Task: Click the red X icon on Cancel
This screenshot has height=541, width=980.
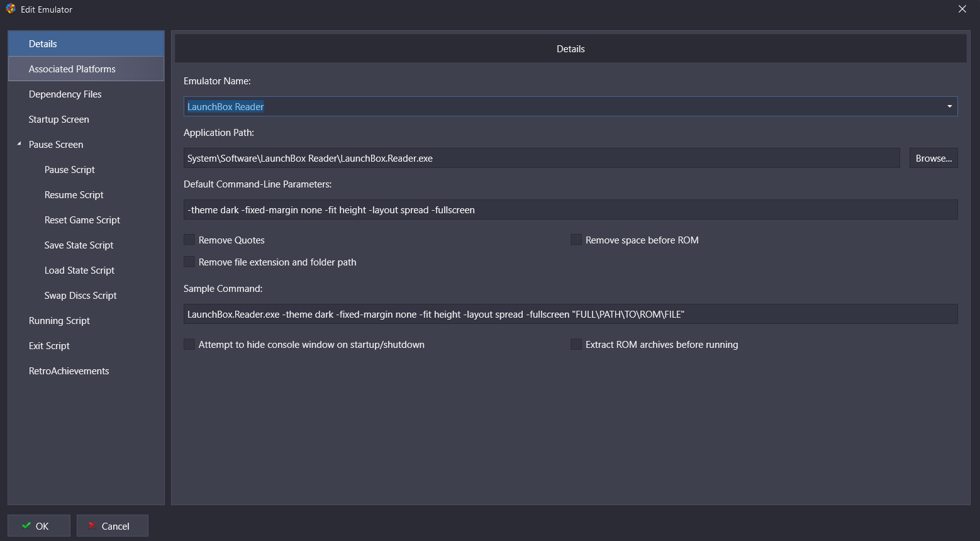Action: tap(92, 526)
